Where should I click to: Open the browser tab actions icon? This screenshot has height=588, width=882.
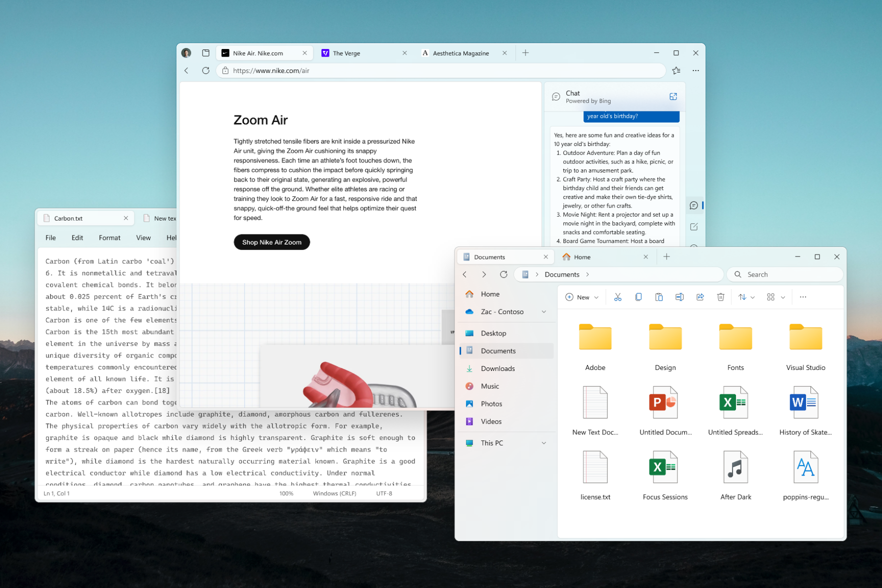[205, 53]
